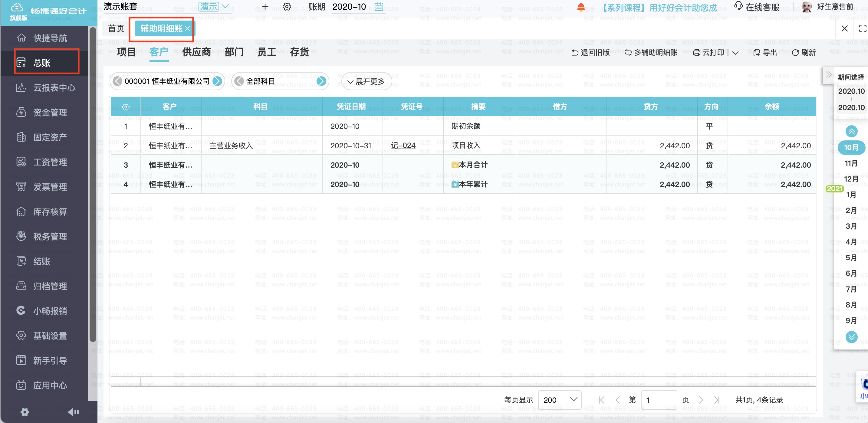
Task: Click the 导出 export button
Action: pyautogui.click(x=765, y=53)
